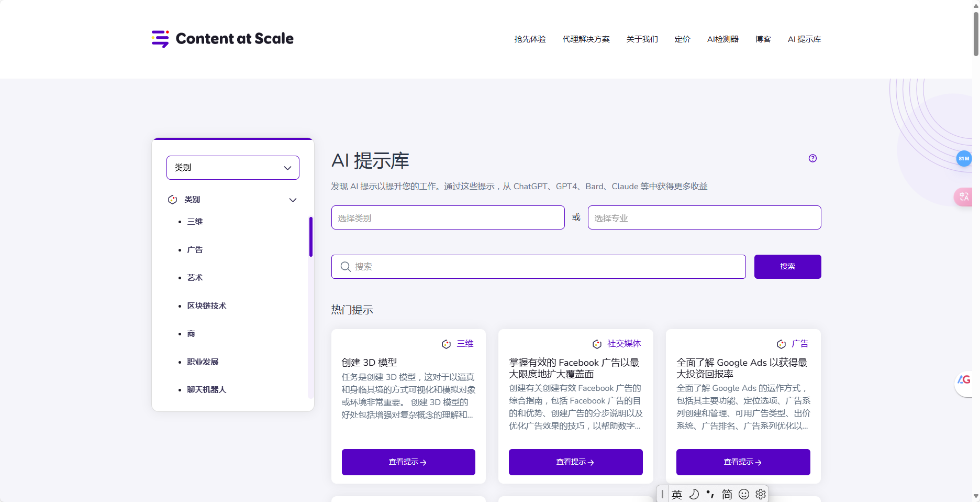980x502 pixels.
Task: Open the help question-mark icon near AI 提示库
Action: (x=812, y=158)
